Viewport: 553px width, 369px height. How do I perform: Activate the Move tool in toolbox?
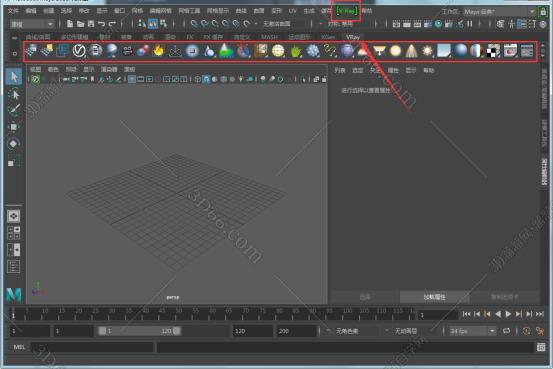point(14,127)
